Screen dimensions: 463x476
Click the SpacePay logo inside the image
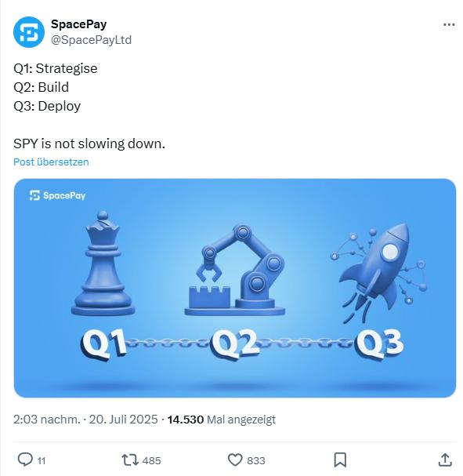tap(57, 195)
